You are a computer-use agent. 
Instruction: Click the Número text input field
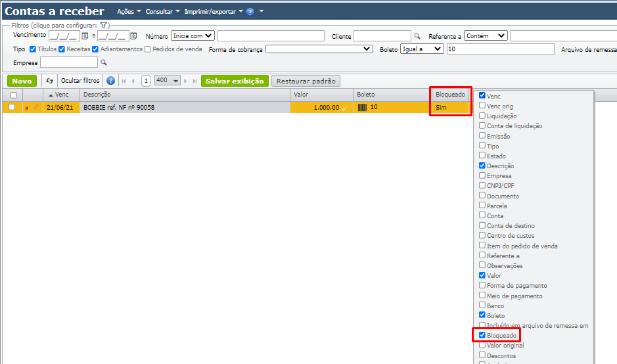click(x=271, y=36)
